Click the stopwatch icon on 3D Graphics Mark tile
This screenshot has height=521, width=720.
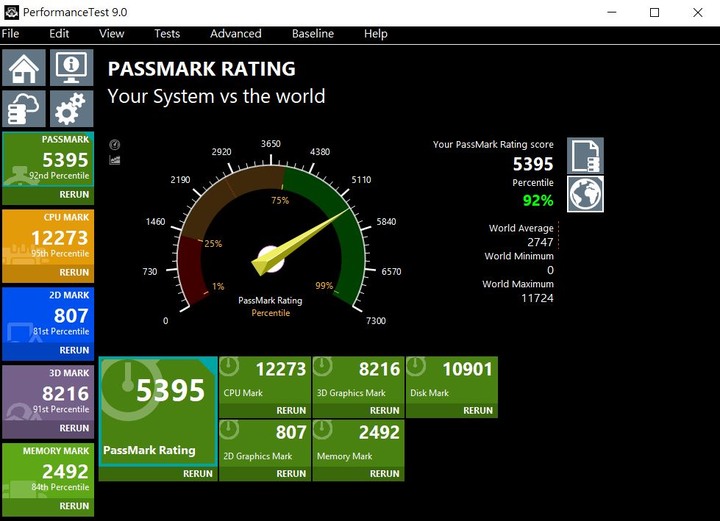pos(323,366)
